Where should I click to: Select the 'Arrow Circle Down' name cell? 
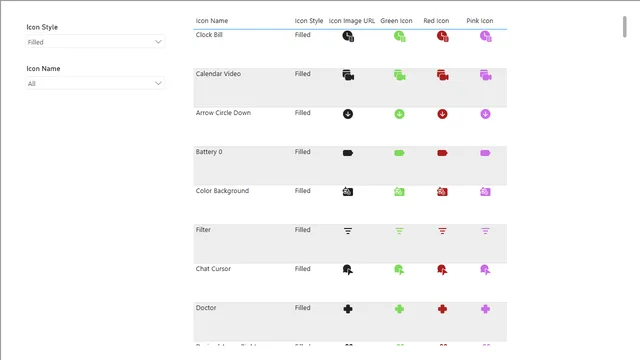[x=223, y=113]
